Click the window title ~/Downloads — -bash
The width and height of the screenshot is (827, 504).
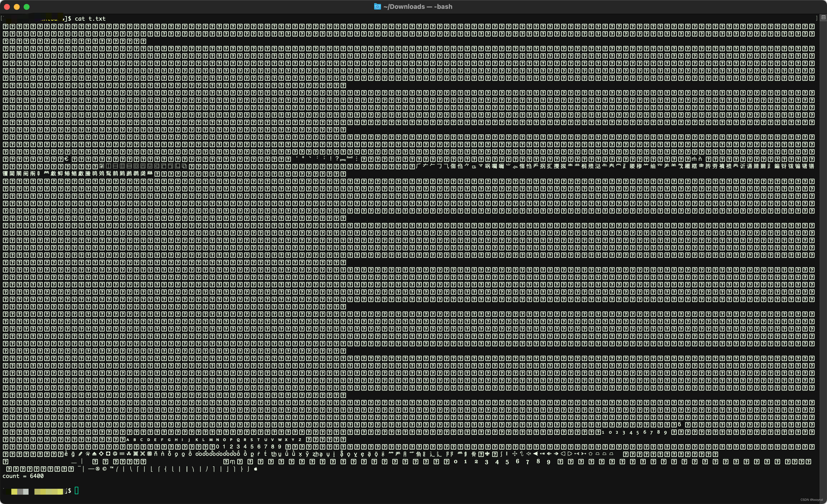coord(417,7)
